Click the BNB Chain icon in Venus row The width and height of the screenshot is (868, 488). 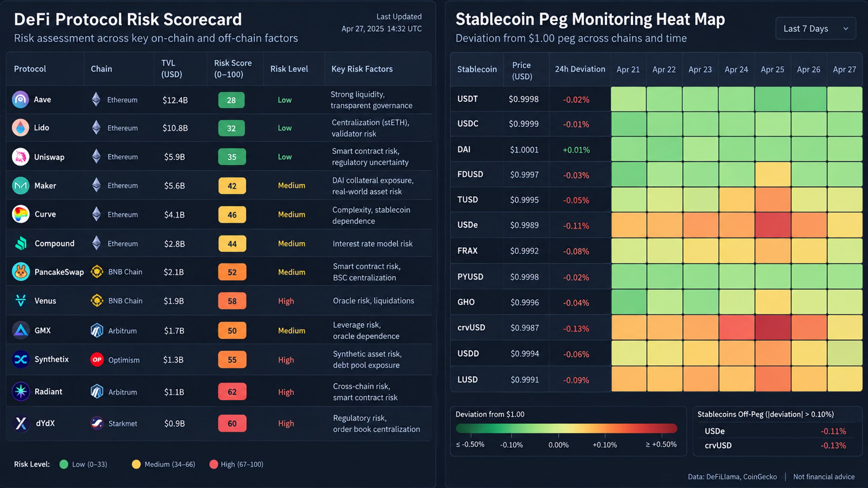(97, 301)
